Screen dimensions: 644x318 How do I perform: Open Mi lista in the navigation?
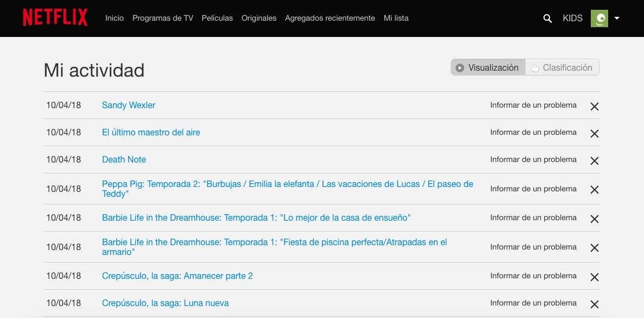[x=396, y=18]
